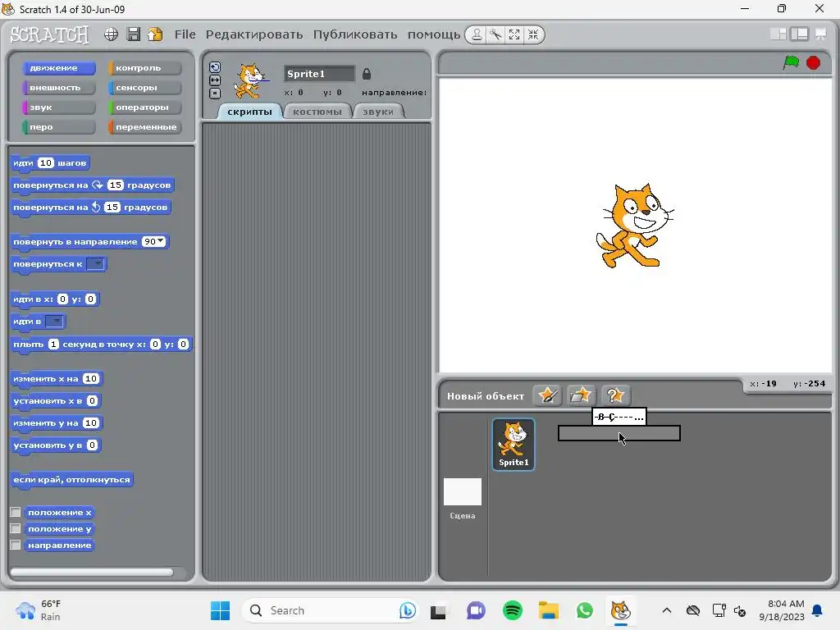Switch to the звуки tab
Viewport: 840px width, 630px height.
[x=377, y=112]
